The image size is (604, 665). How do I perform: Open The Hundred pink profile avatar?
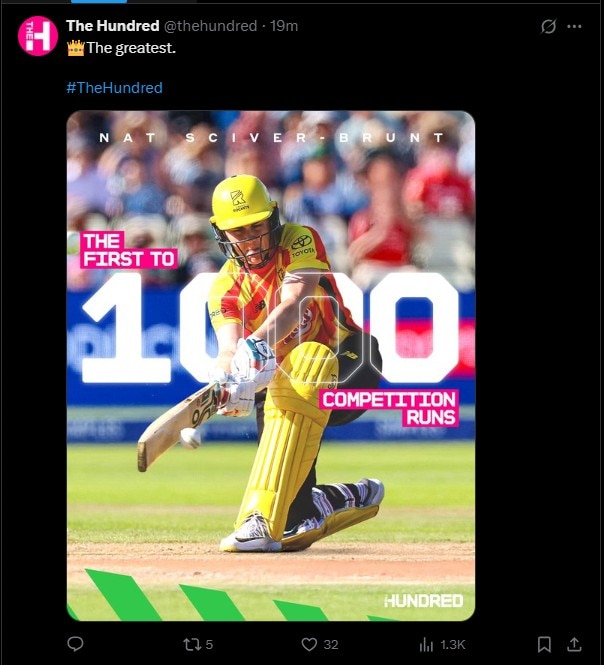point(38,36)
